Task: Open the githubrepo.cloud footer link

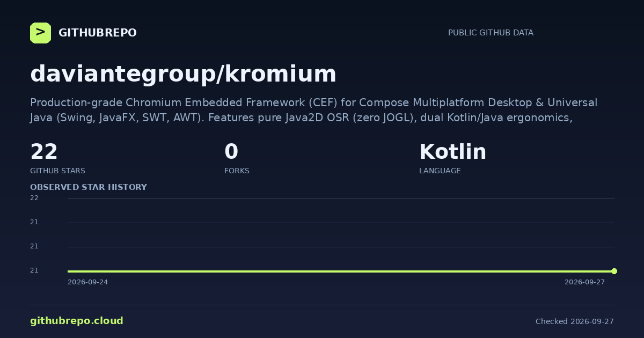Action: point(77,321)
